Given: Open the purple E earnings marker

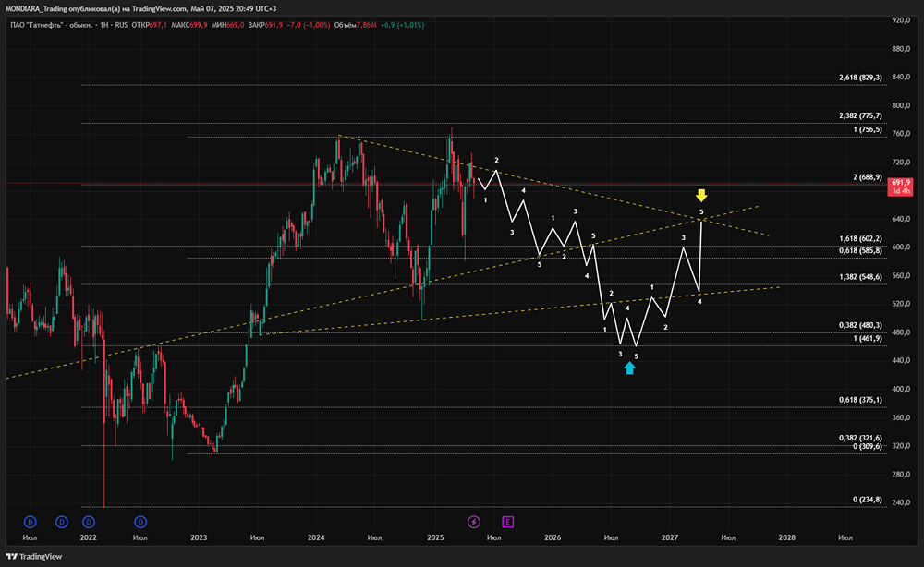Looking at the screenshot, I should 507,521.
